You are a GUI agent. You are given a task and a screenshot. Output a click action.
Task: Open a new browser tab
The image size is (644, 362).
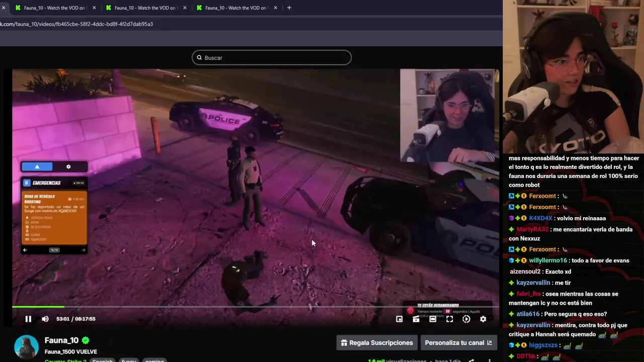click(x=289, y=8)
